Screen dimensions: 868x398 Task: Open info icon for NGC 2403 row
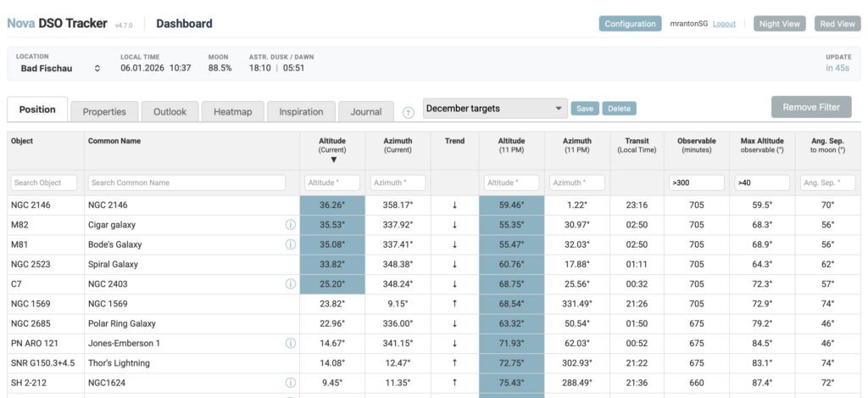click(291, 284)
